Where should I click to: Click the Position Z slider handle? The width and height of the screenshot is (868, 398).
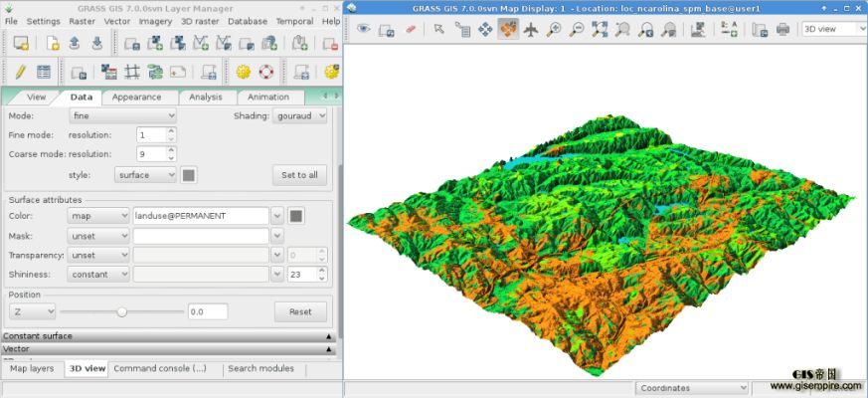pos(121,311)
